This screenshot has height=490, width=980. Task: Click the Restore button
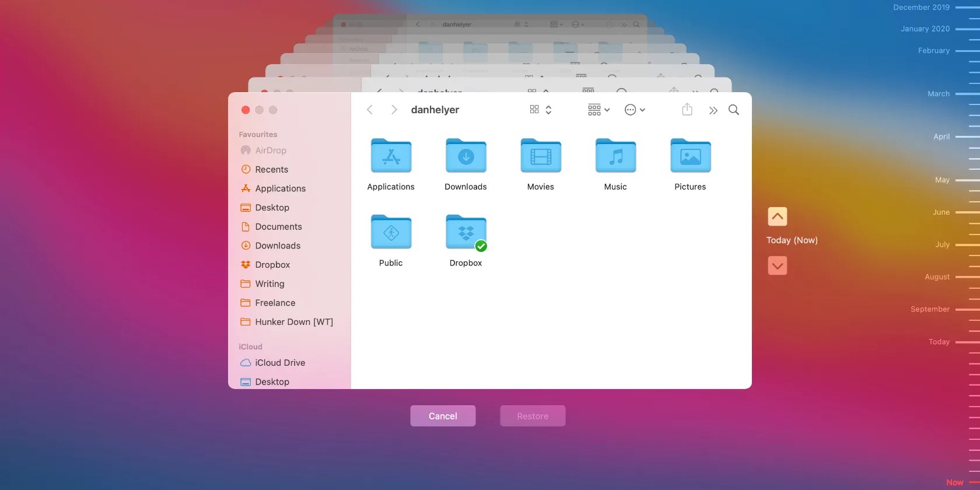[533, 416]
